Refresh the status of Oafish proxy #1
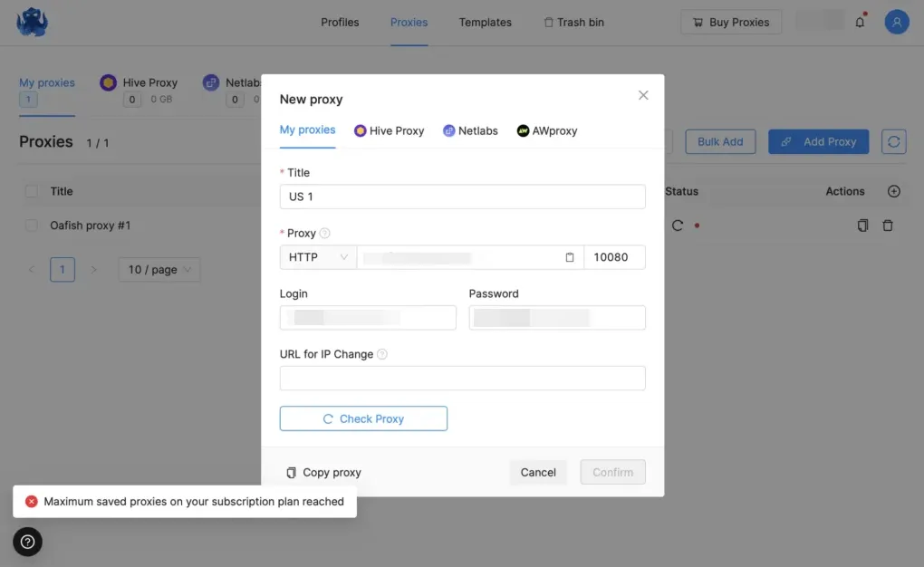Viewport: 924px width, 567px height. (676, 225)
